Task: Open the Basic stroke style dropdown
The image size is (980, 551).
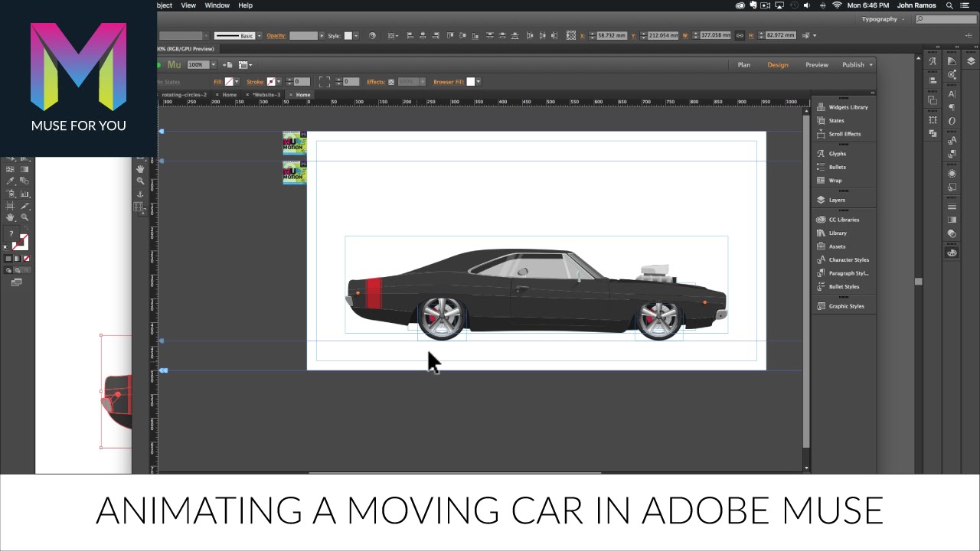Action: 260,35
